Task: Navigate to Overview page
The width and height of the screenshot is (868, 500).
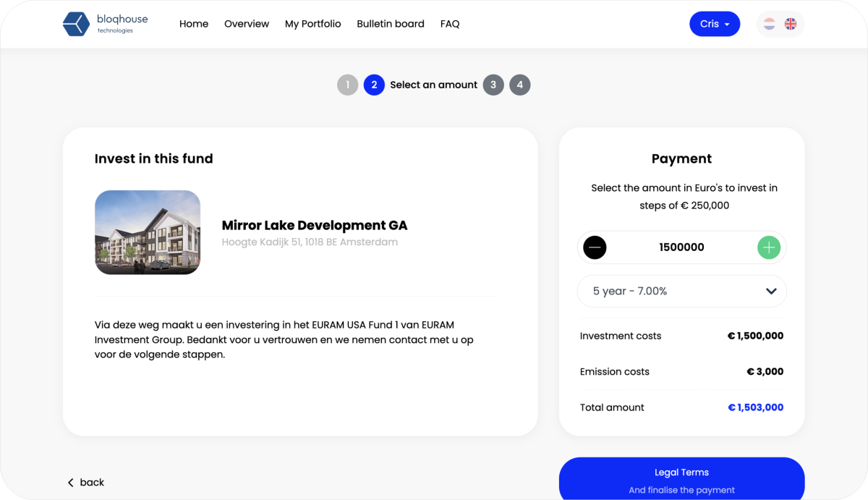Action: (247, 24)
